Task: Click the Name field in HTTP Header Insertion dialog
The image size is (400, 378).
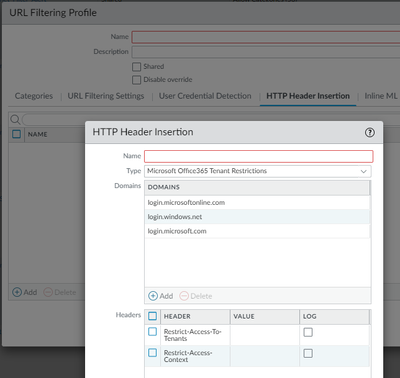Action: pyautogui.click(x=259, y=156)
